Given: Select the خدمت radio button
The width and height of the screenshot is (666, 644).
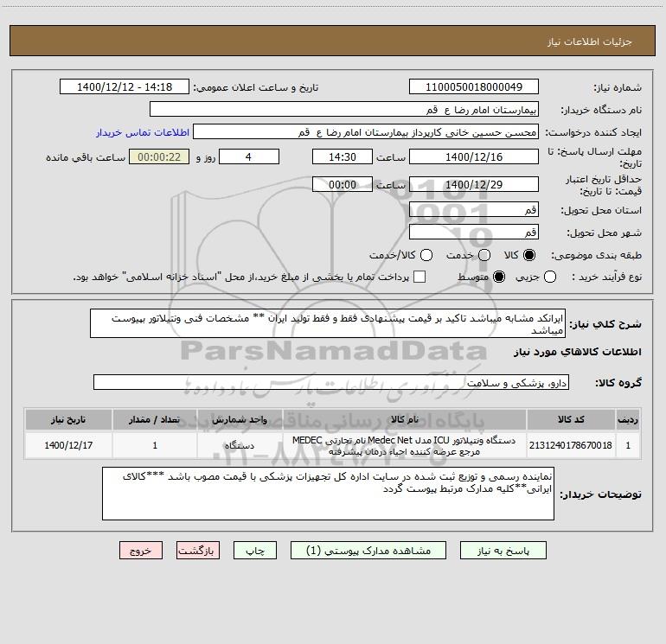Looking at the screenshot, I should (484, 255).
